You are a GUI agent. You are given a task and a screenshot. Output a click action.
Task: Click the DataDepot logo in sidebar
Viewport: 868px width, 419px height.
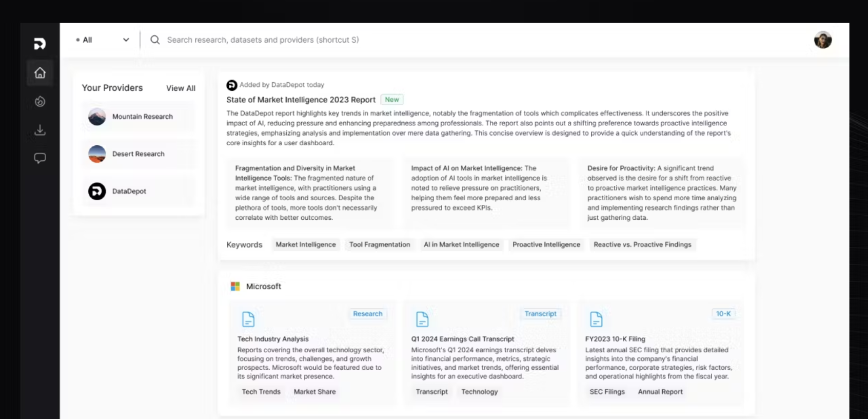pyautogui.click(x=40, y=44)
